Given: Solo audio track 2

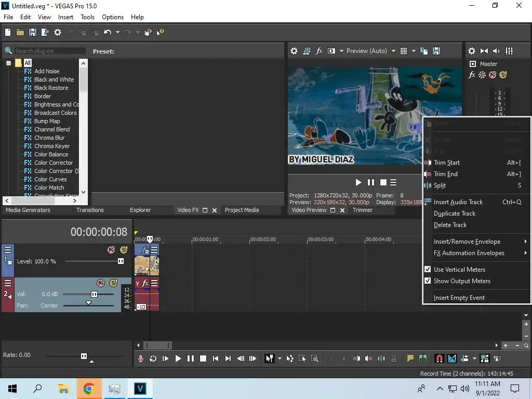Looking at the screenshot, I should pos(113,283).
